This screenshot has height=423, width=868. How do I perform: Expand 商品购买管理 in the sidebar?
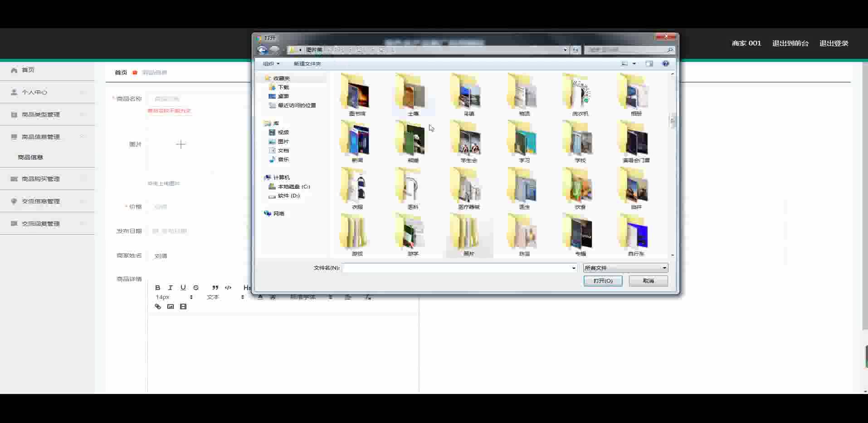[x=47, y=179]
